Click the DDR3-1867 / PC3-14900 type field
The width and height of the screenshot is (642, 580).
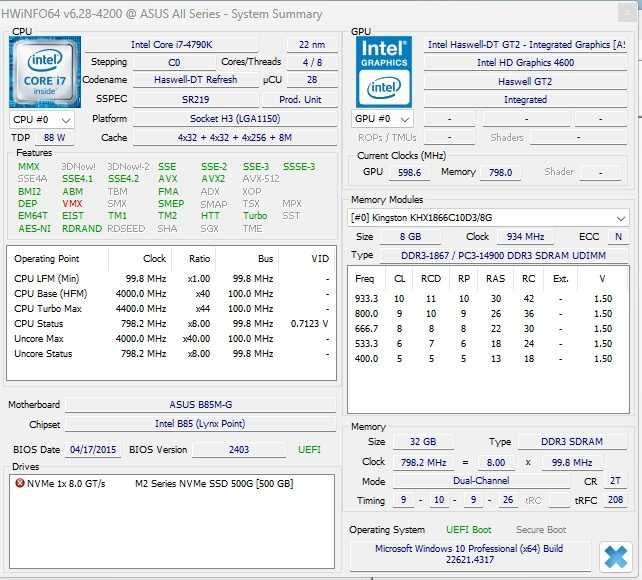504,256
